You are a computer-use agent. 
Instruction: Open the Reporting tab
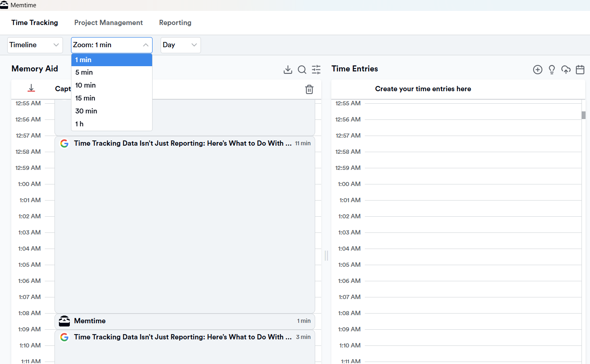point(175,23)
